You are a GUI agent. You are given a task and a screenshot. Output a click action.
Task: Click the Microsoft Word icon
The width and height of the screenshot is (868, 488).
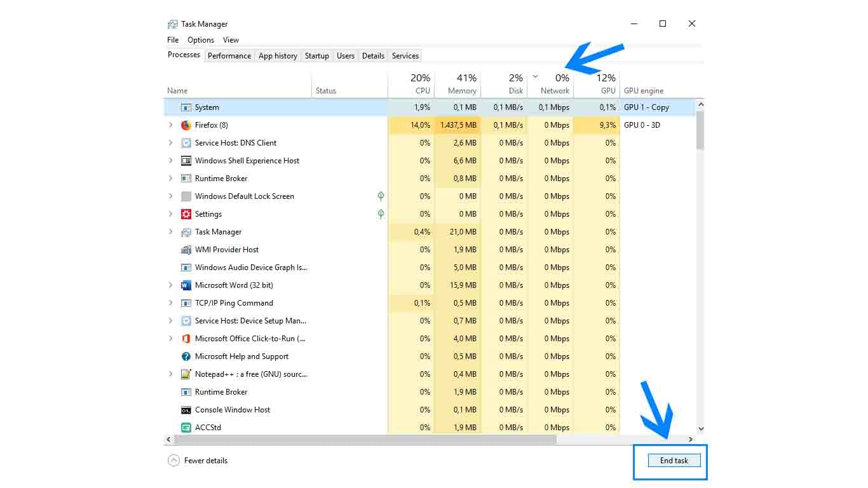(186, 285)
